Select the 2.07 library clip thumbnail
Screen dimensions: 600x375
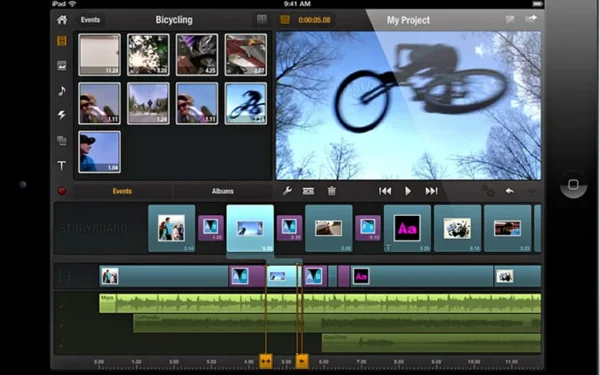[246, 54]
